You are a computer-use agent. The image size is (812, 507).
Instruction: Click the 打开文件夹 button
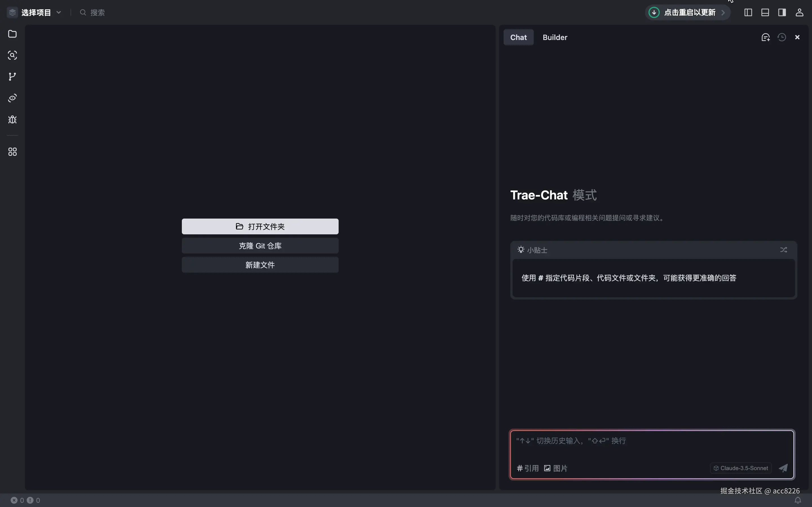(x=260, y=226)
